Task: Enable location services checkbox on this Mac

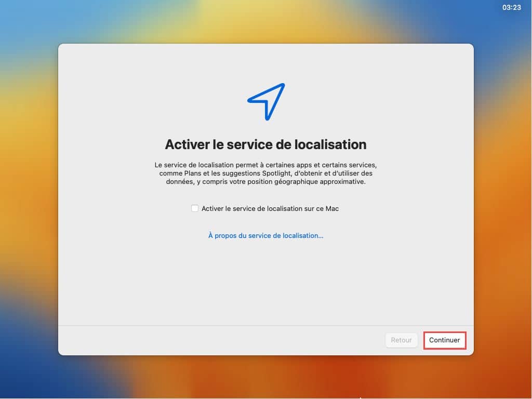Action: click(x=195, y=208)
